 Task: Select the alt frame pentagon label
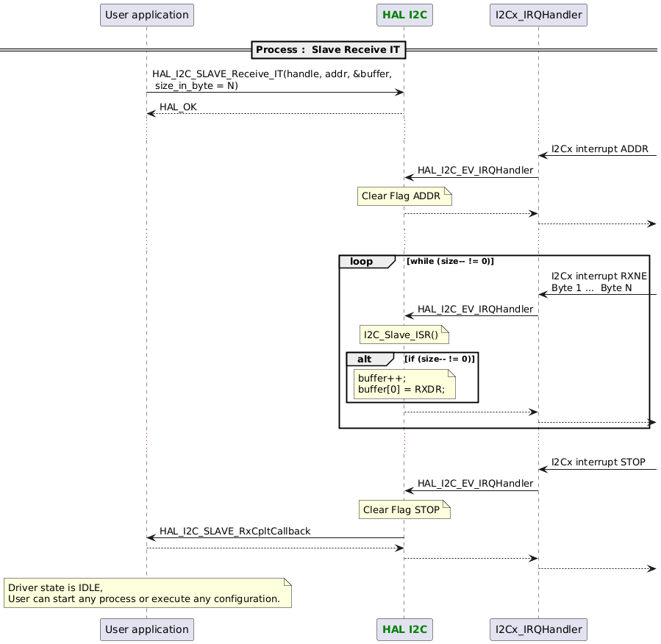pyautogui.click(x=368, y=359)
